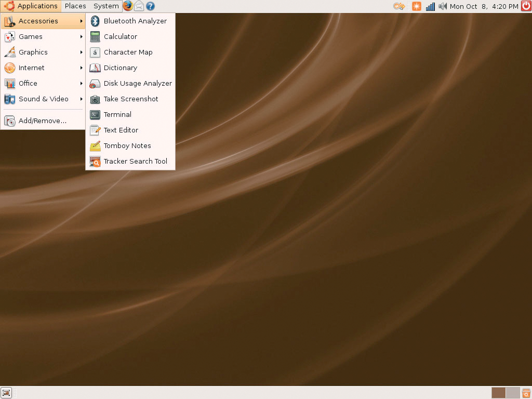The height and width of the screenshot is (399, 532).
Task: Click the red power quit button
Action: 526,6
